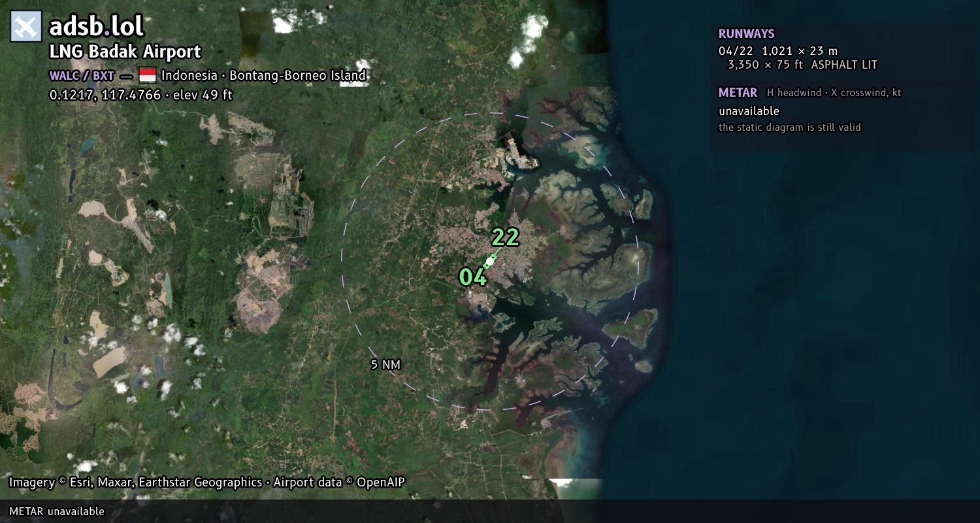Image resolution: width=980 pixels, height=523 pixels.
Task: Click the Indonesia · Bontang-Borneo Island text
Action: [264, 75]
